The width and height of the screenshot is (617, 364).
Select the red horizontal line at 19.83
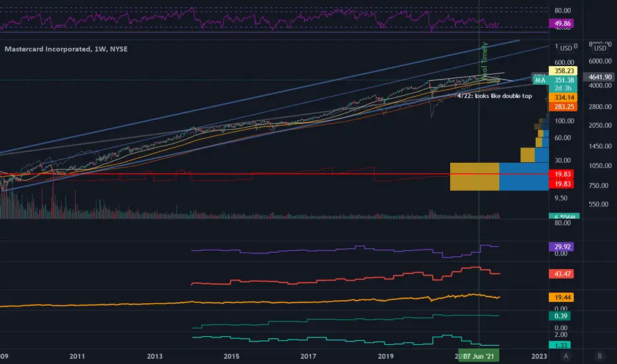[274, 173]
